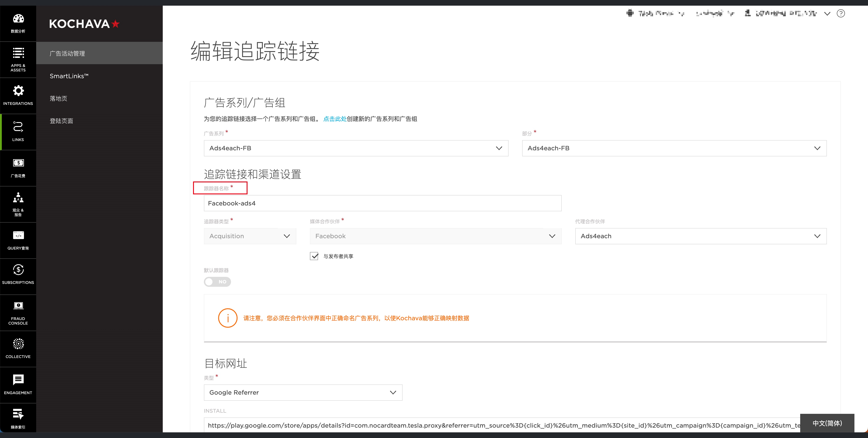Open the 追踪器类型 Acquisition dropdown
The image size is (868, 438).
[250, 236]
